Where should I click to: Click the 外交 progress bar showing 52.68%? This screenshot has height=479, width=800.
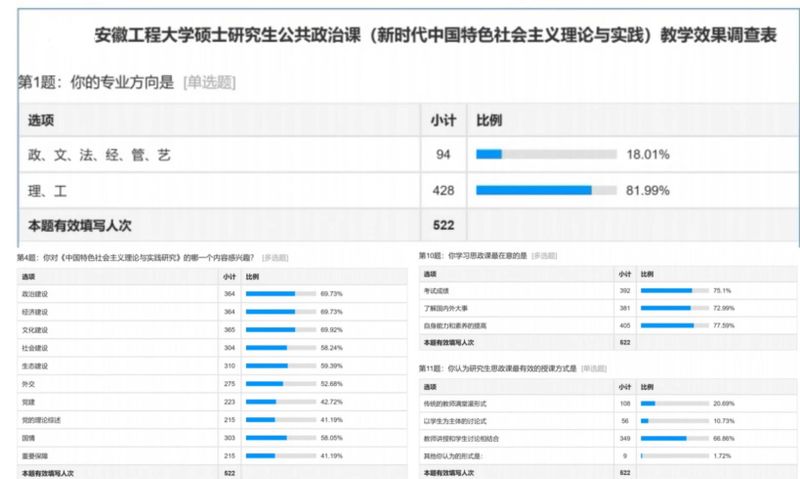(x=279, y=383)
